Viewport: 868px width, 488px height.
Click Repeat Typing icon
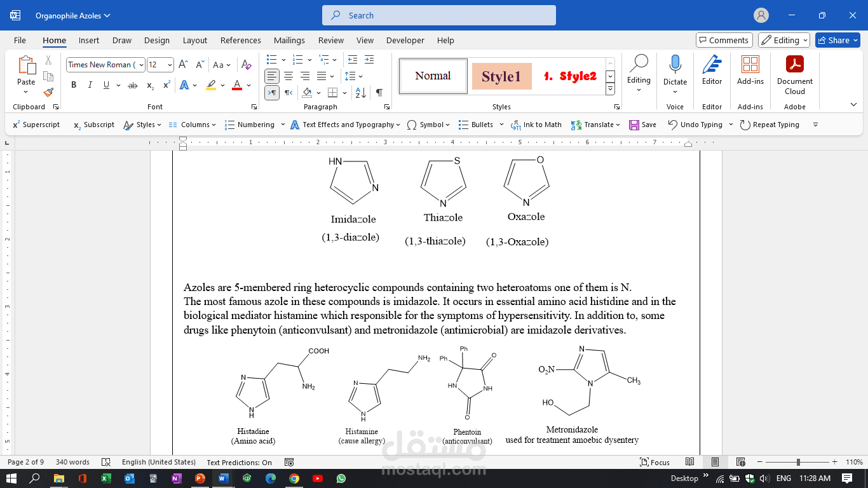pos(745,125)
